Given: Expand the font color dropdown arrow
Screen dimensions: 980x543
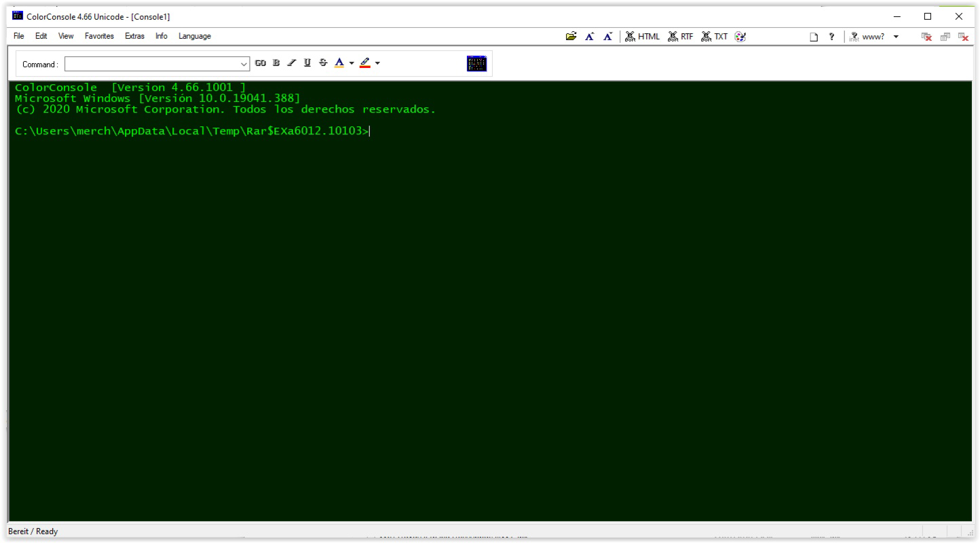Looking at the screenshot, I should (350, 64).
